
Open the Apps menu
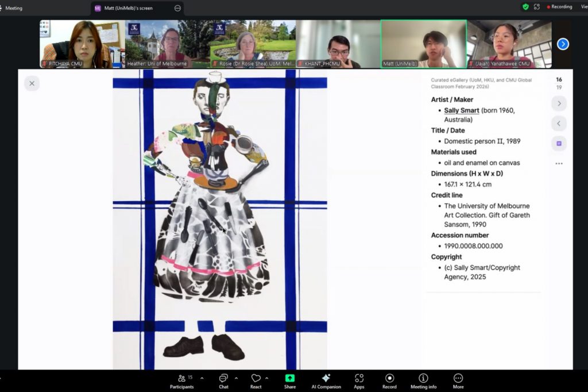[359, 379]
